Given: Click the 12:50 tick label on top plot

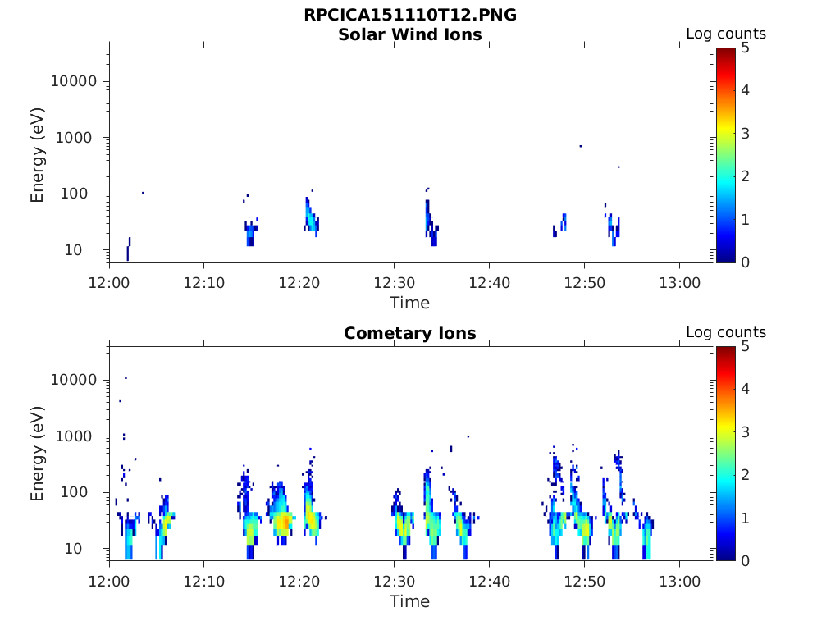Looking at the screenshot, I should (x=584, y=283).
